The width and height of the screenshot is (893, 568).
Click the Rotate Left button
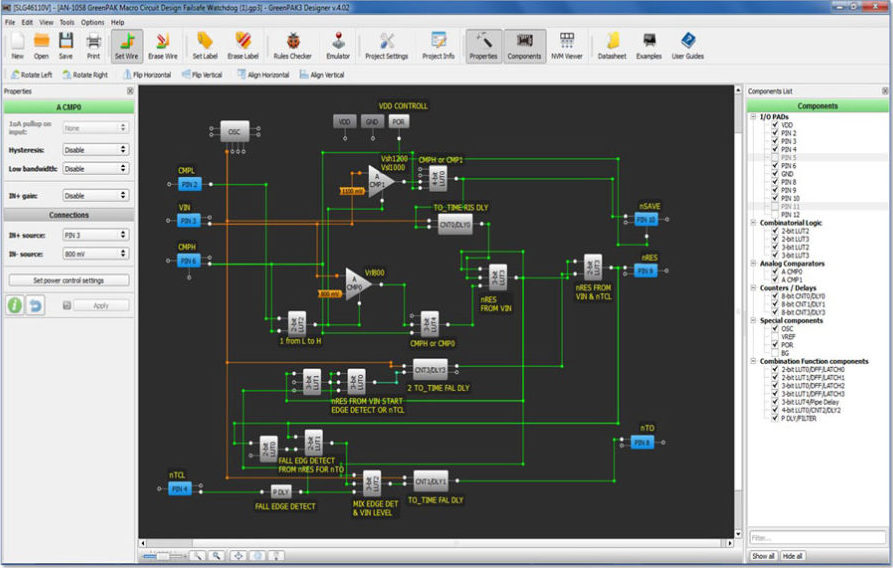pyautogui.click(x=29, y=75)
